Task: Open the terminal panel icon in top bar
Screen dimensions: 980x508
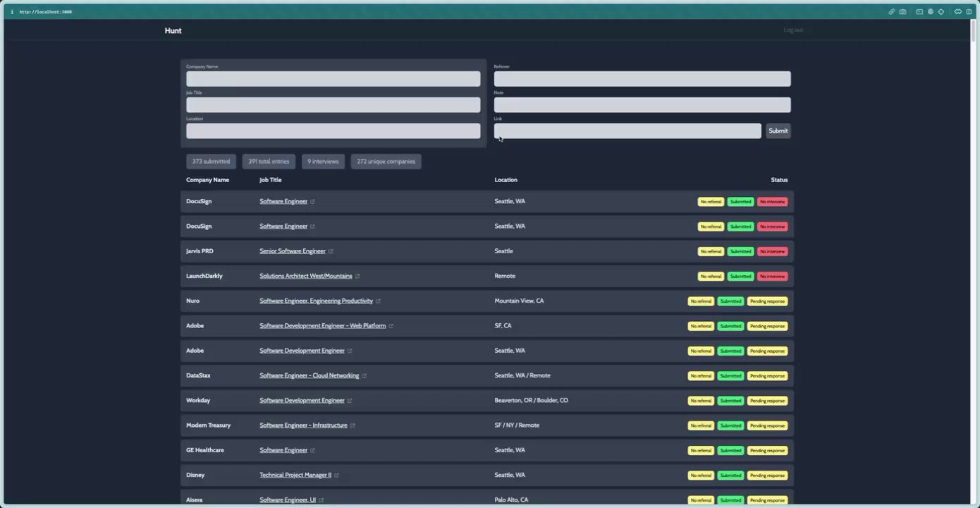Action: tap(919, 11)
